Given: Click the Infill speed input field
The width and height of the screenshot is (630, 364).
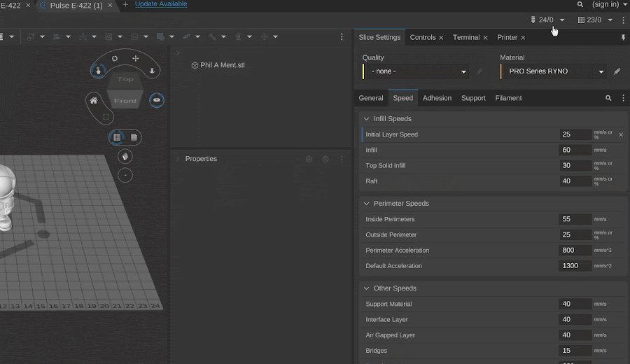Looking at the screenshot, I should click(x=575, y=150).
